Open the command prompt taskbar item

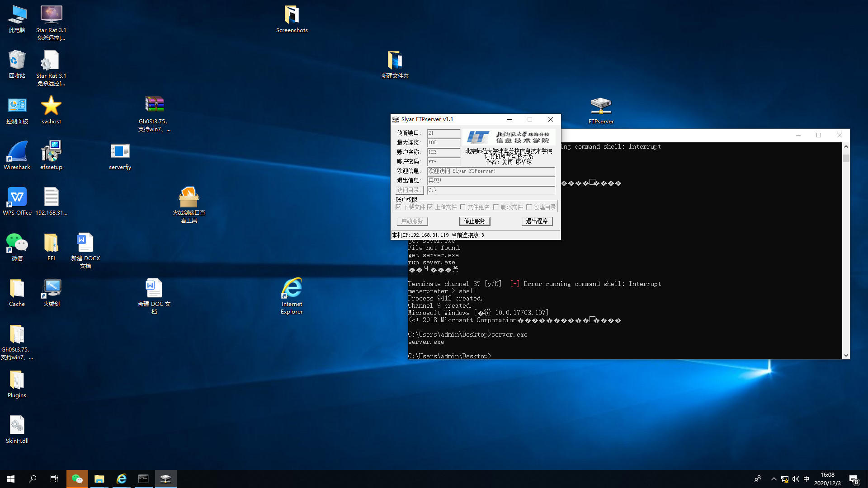click(x=143, y=479)
